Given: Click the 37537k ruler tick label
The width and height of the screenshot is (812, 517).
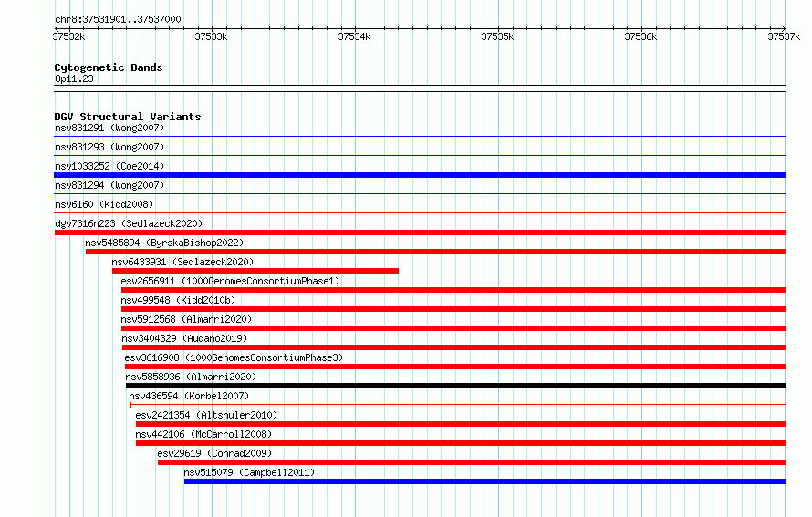Looking at the screenshot, I should point(784,36).
